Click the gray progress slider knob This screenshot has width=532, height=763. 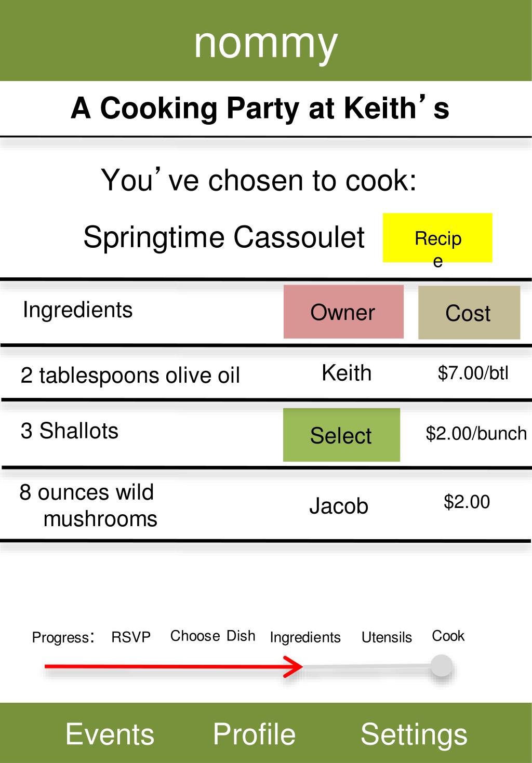442,666
